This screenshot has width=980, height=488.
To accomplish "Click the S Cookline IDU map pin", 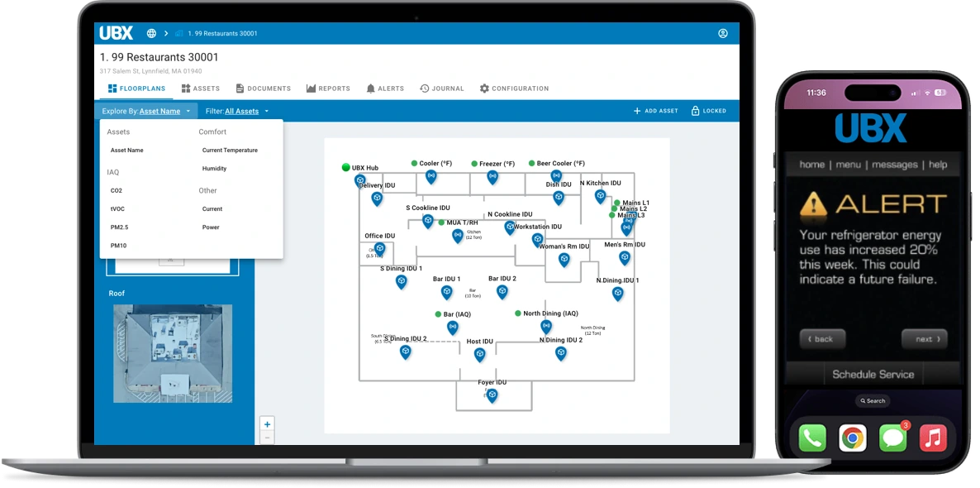I will [x=428, y=221].
